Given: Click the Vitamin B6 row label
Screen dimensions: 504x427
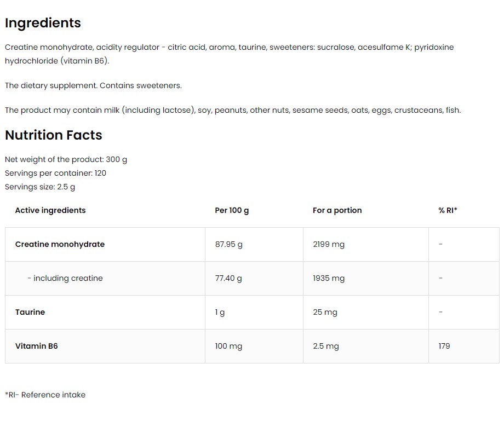Looking at the screenshot, I should point(36,346).
